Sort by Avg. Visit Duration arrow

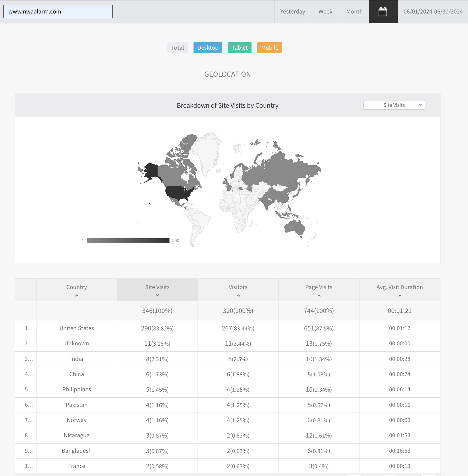[x=400, y=296]
